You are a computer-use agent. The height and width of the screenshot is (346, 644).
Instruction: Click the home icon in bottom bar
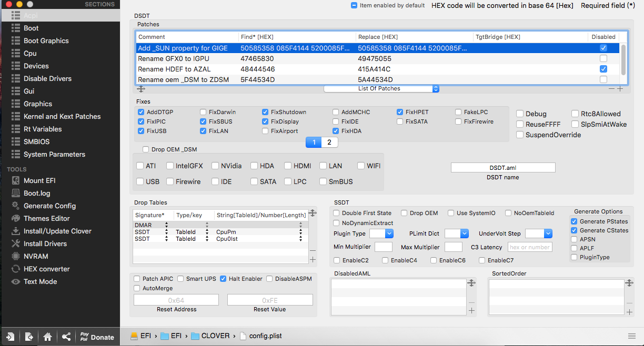pos(47,337)
